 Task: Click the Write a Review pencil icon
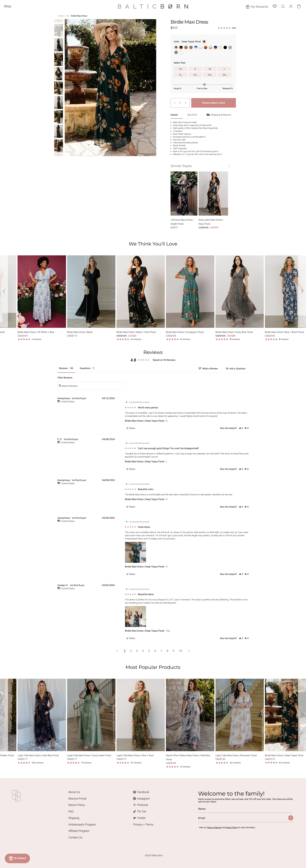coord(200,368)
